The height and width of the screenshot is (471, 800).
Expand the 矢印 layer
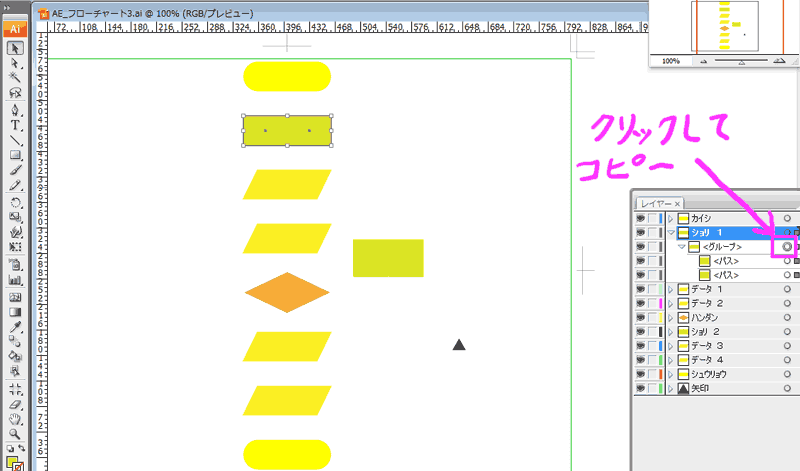pos(671,388)
